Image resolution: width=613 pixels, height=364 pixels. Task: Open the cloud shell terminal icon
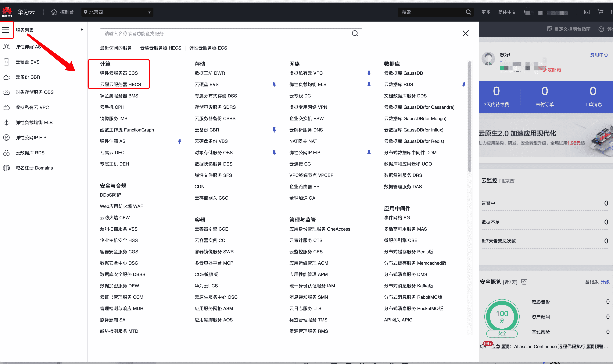[x=587, y=12]
